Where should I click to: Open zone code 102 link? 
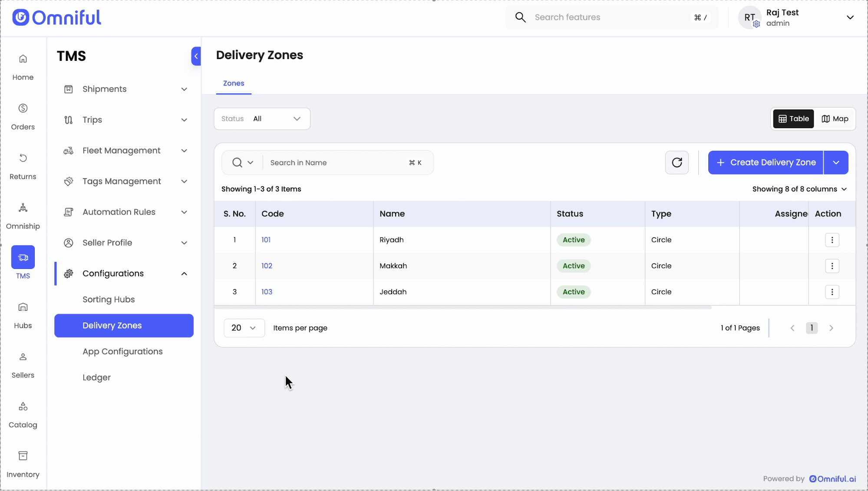[267, 266]
